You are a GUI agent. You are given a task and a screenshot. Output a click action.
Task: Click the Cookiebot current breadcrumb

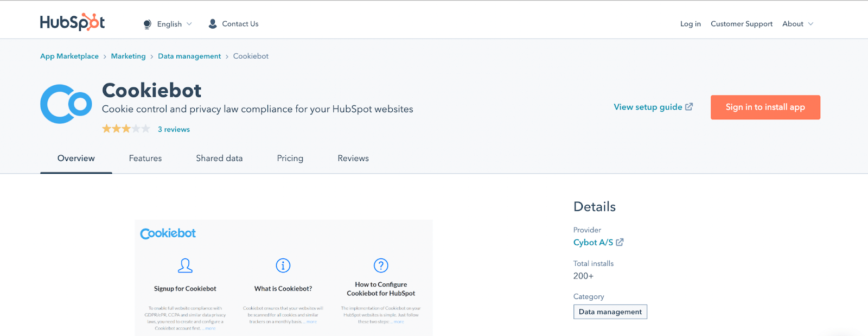click(251, 56)
